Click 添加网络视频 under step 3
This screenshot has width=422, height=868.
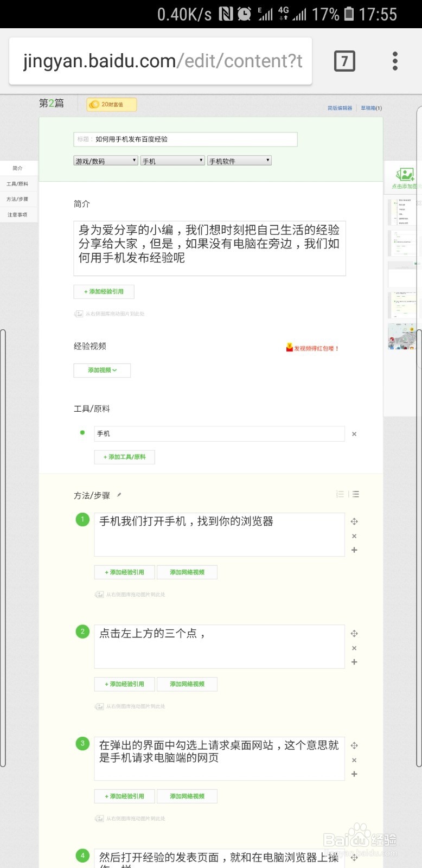pos(187,796)
